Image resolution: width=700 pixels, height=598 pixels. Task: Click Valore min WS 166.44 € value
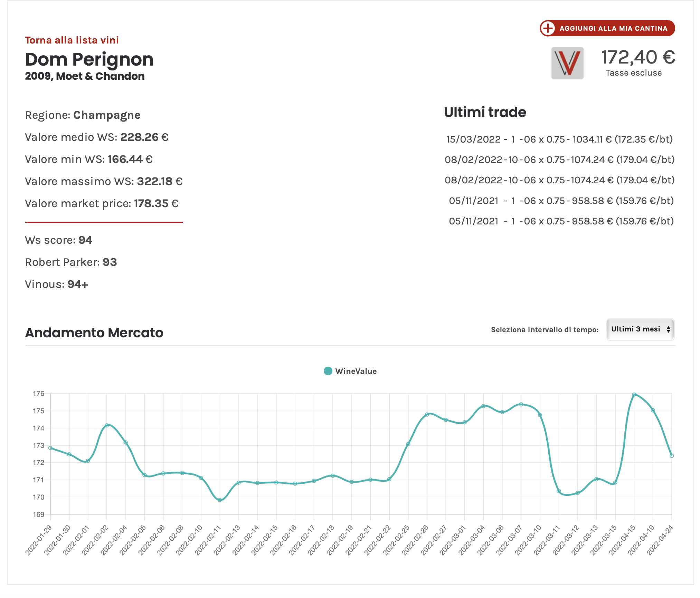tap(130, 159)
